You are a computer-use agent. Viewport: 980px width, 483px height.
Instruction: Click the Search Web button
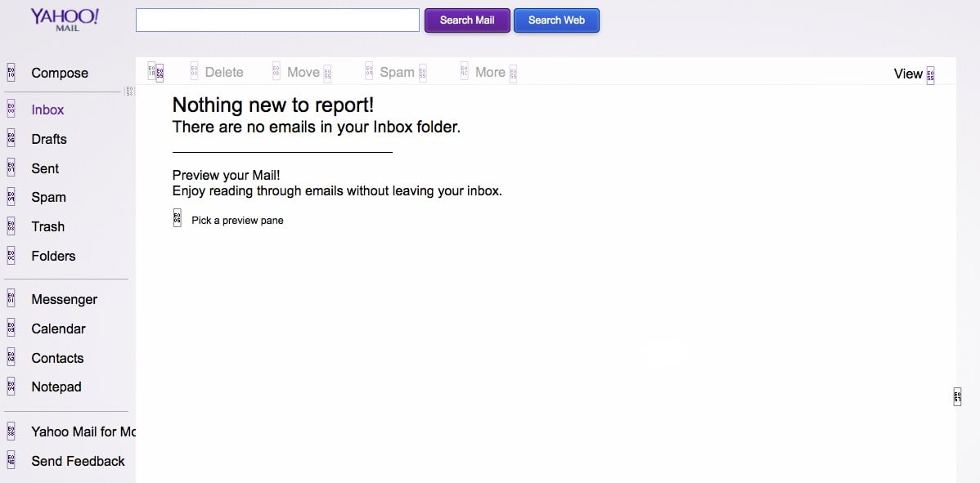pos(556,20)
